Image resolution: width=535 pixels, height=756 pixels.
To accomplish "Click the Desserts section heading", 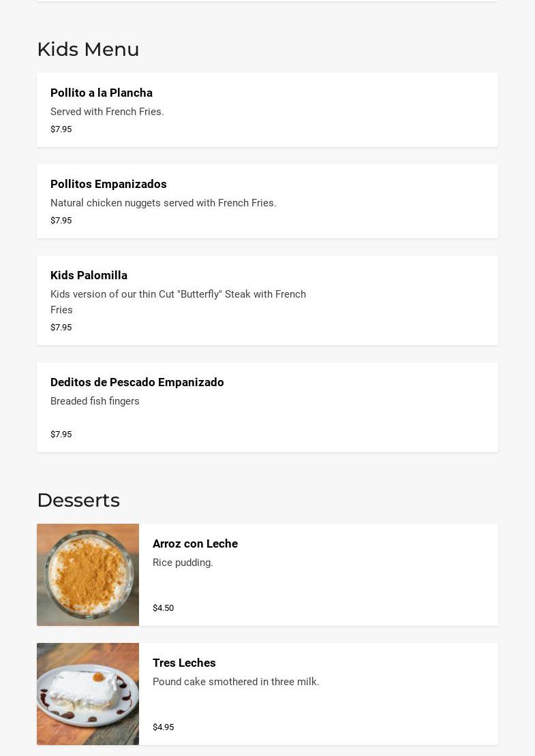I will coord(78,500).
